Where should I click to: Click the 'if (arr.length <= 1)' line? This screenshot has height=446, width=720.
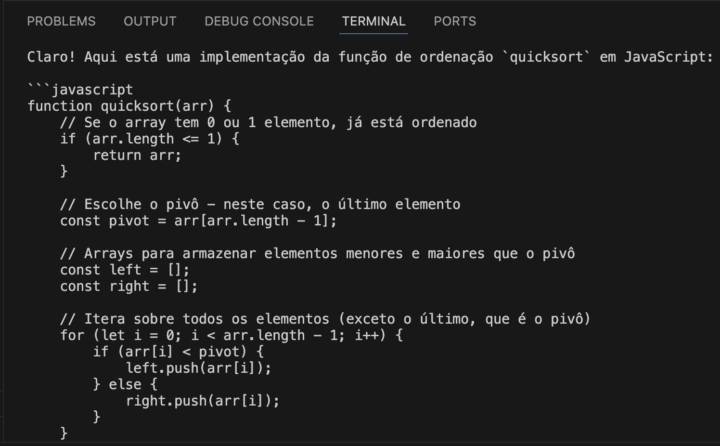pos(149,139)
